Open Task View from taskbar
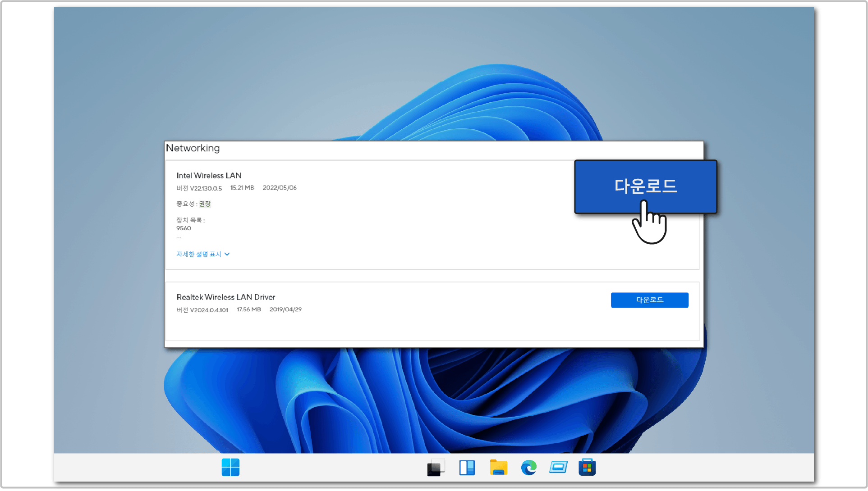 [436, 468]
